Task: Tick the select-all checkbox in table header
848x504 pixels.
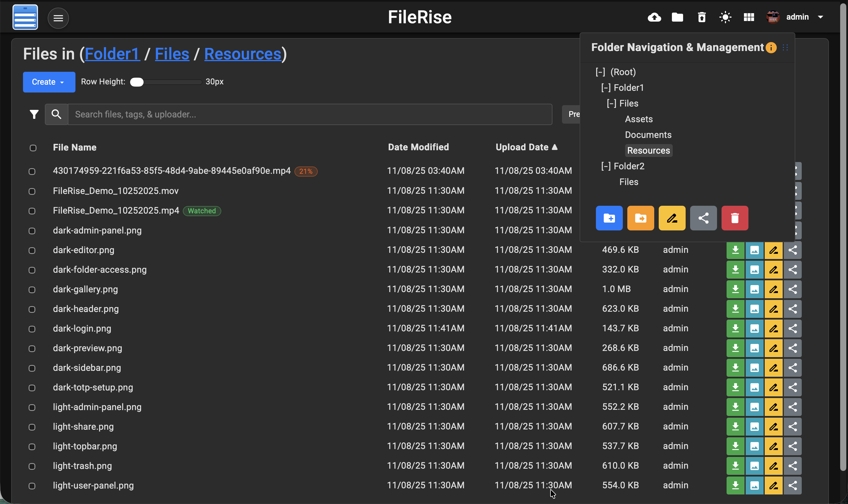Action: (x=33, y=148)
